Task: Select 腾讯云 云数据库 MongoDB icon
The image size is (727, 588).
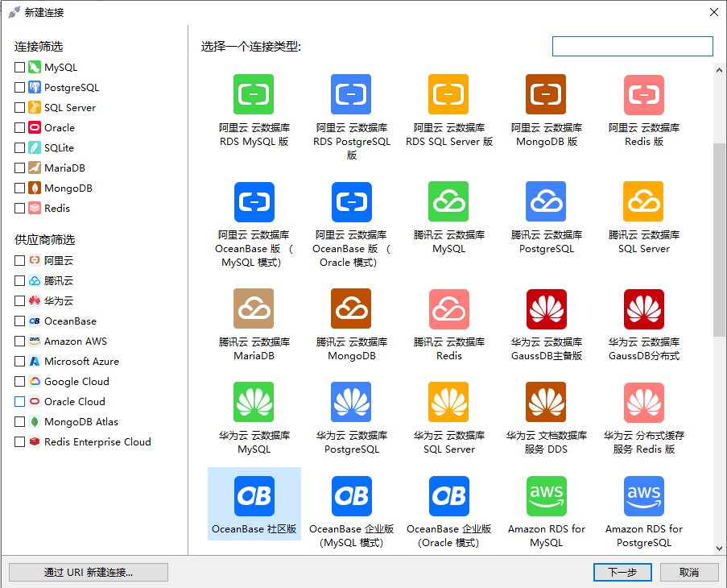Action: pyautogui.click(x=351, y=308)
